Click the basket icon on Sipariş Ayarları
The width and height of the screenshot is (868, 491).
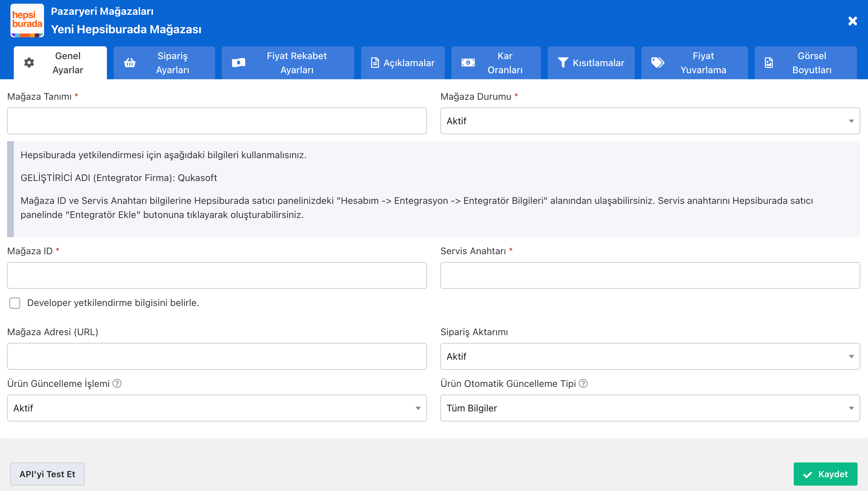pyautogui.click(x=129, y=63)
